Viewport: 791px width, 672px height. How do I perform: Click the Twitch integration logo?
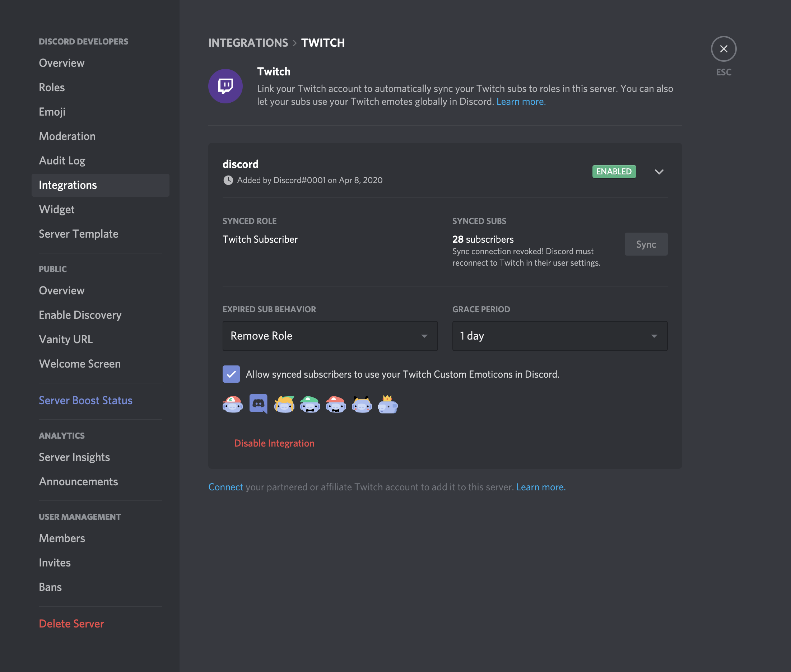pyautogui.click(x=225, y=86)
